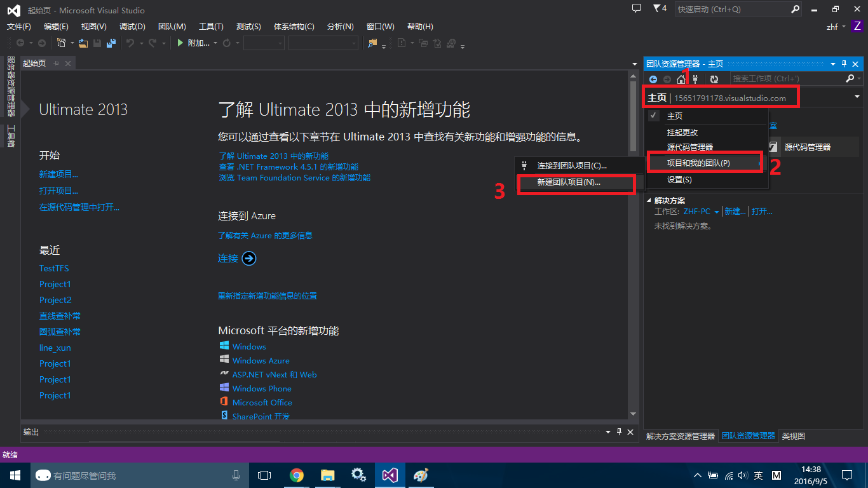The width and height of the screenshot is (868, 488).
Task: Click the Save All icon on the toolbar
Action: (x=111, y=43)
